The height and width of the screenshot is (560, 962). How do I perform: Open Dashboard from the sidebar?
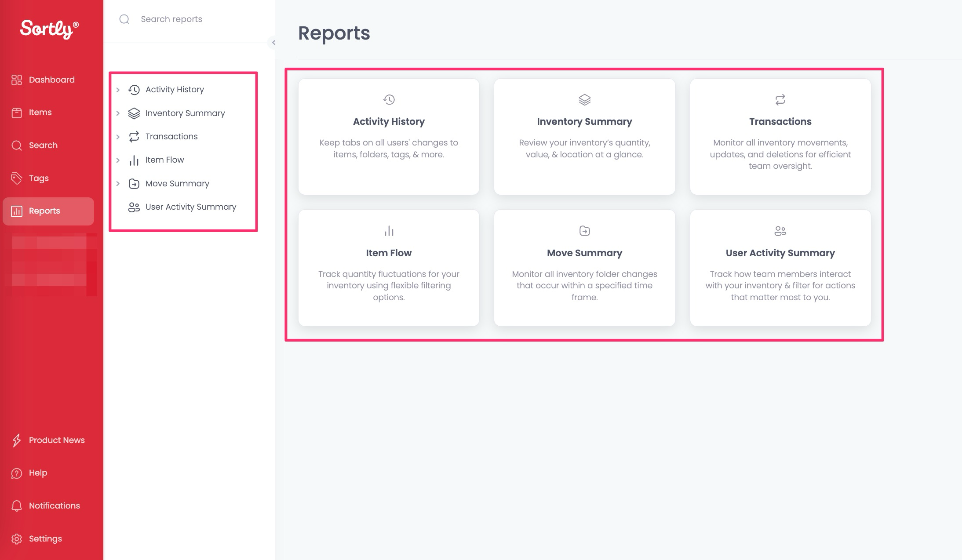point(51,80)
